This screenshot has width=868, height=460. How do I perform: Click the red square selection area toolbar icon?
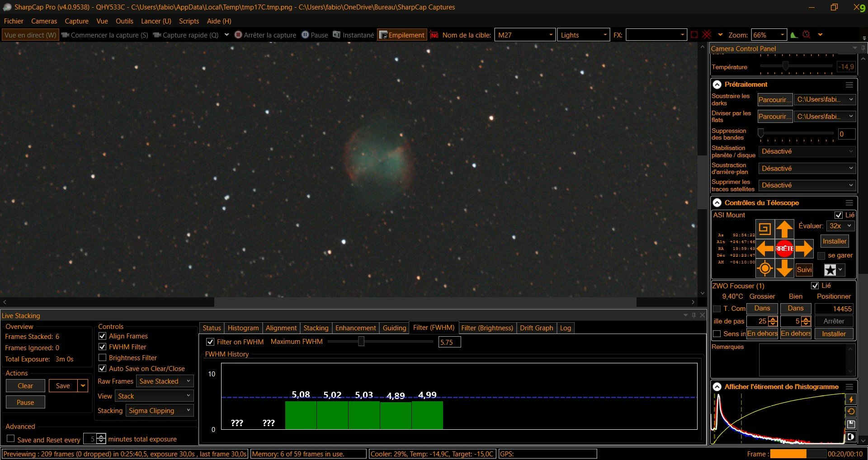pyautogui.click(x=694, y=35)
